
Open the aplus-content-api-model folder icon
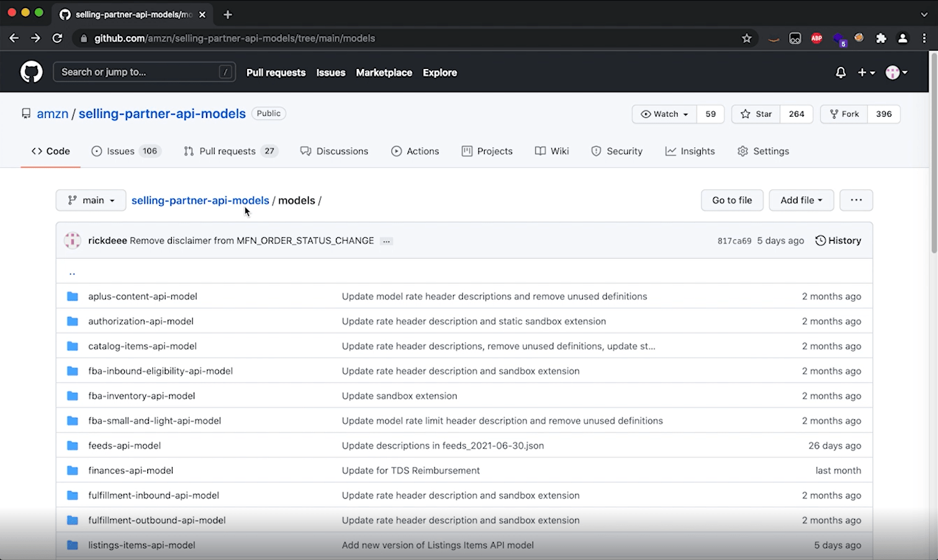pos(73,296)
